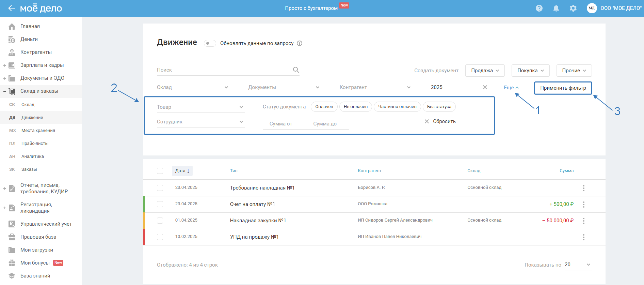Click the help question mark icon
The width and height of the screenshot is (644, 285).
pos(539,8)
